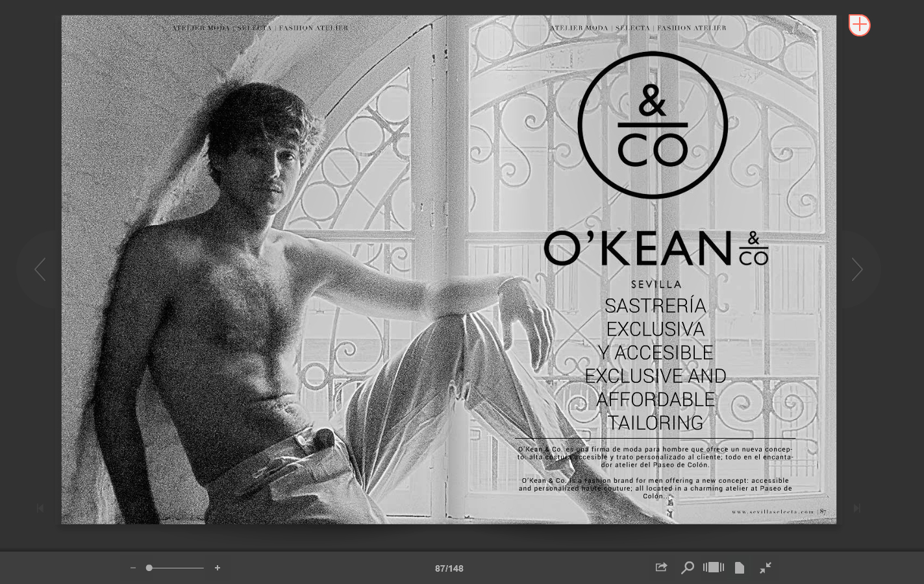Click the zoom slider track
The height and width of the screenshot is (584, 924).
175,568
